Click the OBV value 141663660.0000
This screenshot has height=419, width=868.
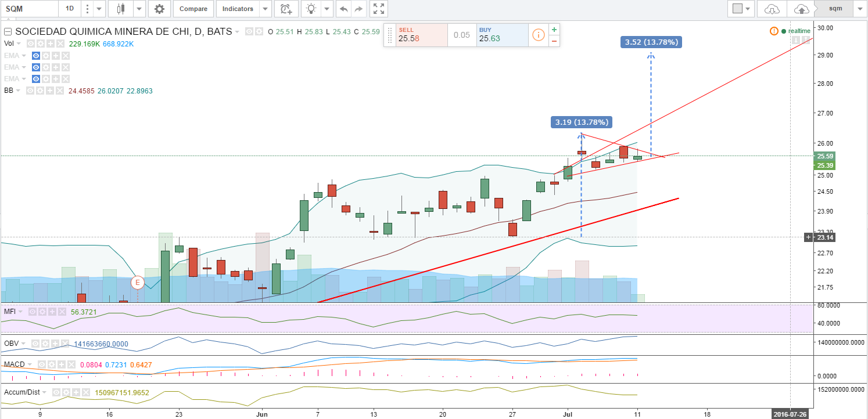101,344
